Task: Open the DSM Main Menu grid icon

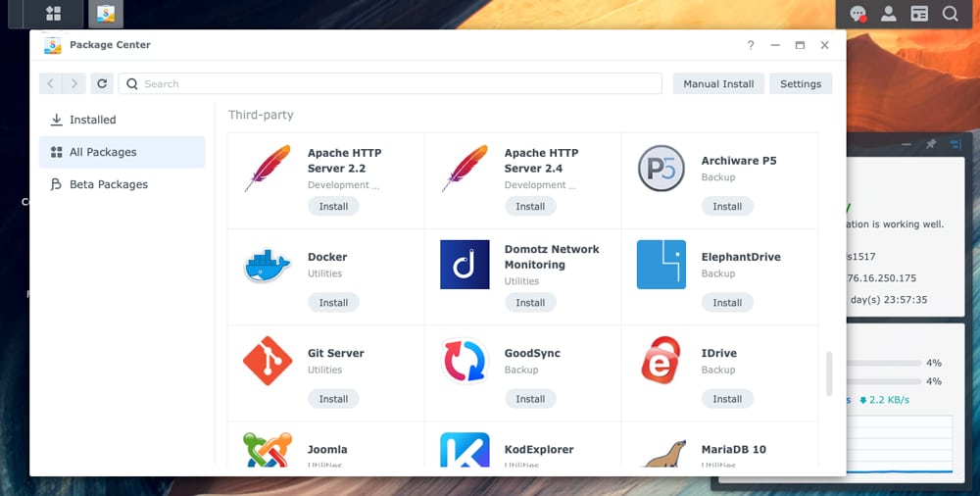Action: (54, 14)
